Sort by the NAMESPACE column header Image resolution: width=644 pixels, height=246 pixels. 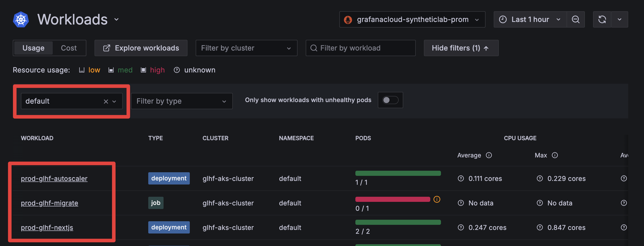[x=296, y=138]
